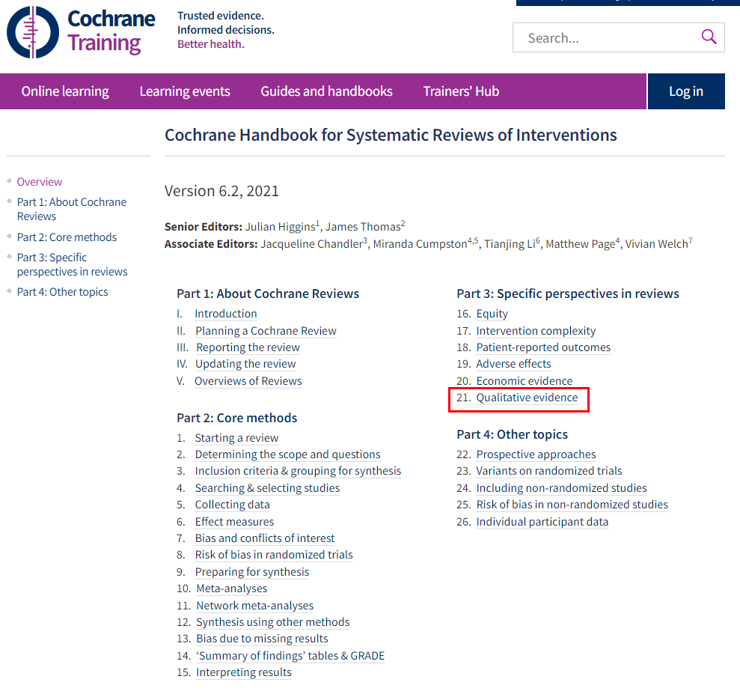This screenshot has width=740, height=700.
Task: Click the Associate Editors line
Action: click(x=429, y=243)
